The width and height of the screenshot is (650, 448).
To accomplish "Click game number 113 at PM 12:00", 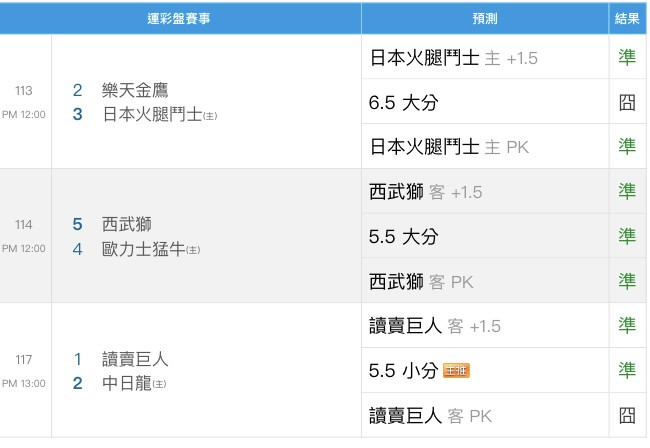I will [24, 91].
